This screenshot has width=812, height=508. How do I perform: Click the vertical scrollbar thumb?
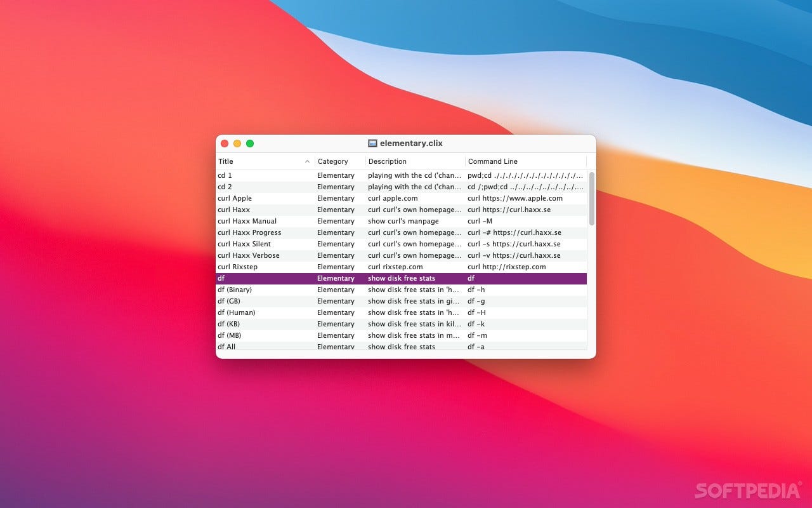coord(592,198)
